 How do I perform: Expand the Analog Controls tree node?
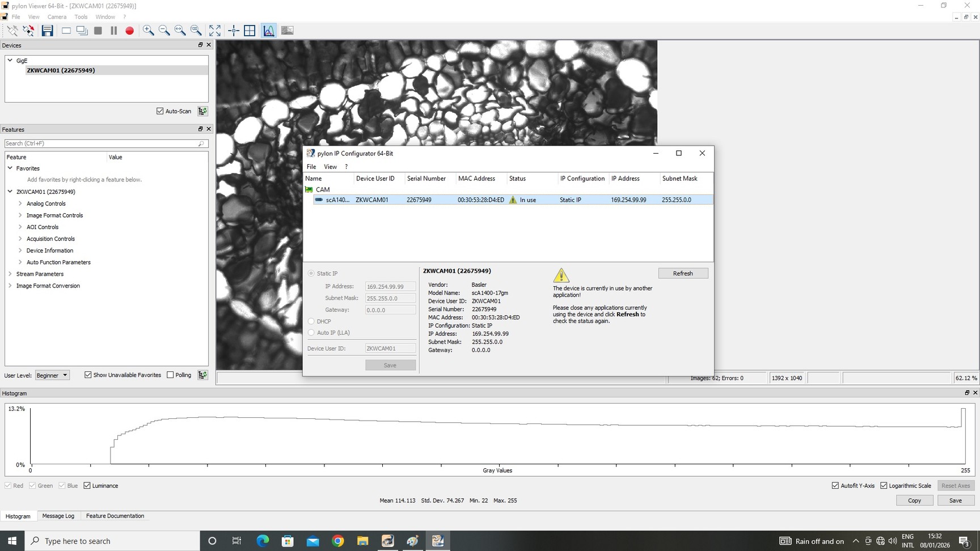pyautogui.click(x=20, y=204)
